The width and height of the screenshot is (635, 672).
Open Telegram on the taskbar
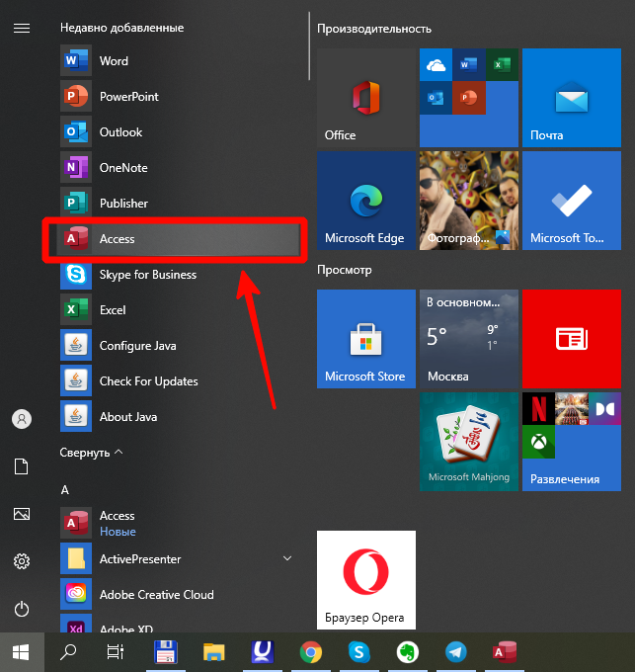coord(455,652)
